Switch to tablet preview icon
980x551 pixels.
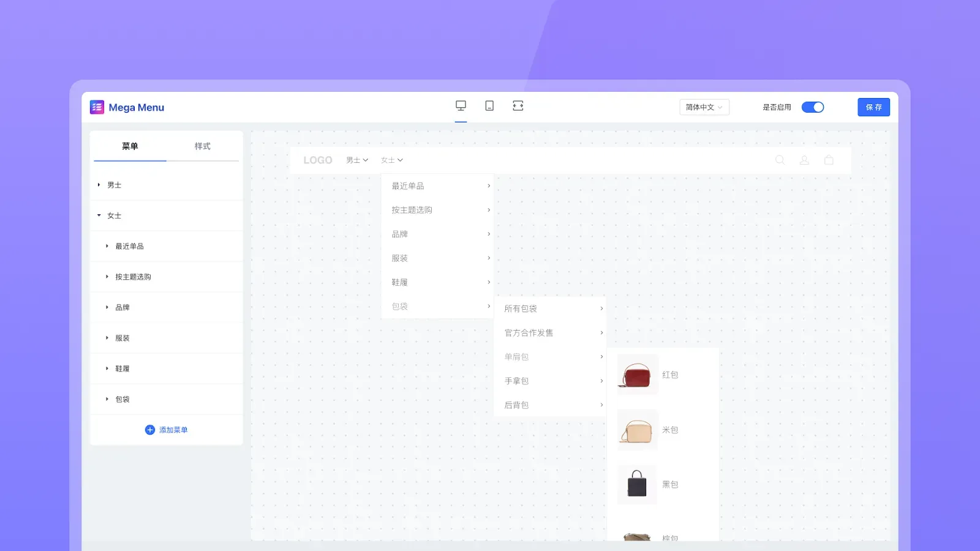(489, 106)
